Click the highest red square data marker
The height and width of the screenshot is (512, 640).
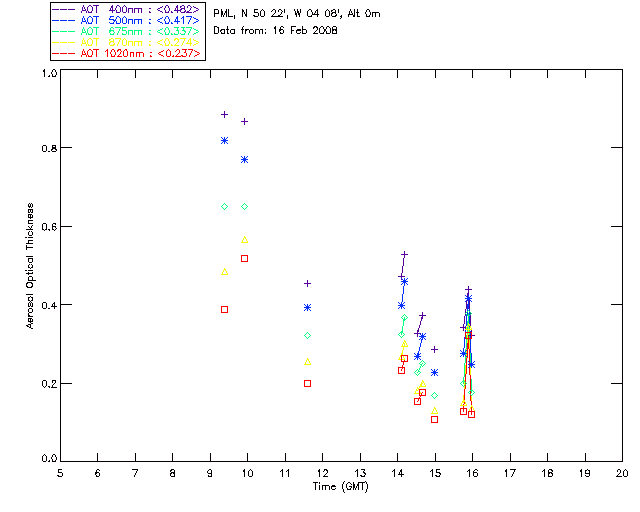(244, 258)
